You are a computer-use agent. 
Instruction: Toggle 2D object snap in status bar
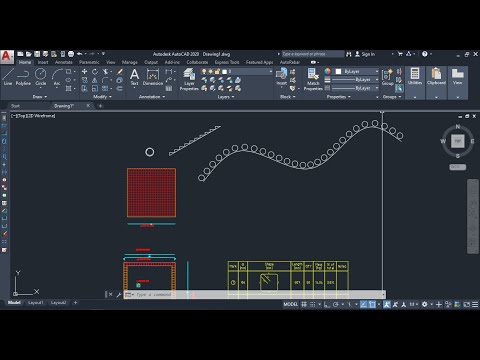(x=372, y=304)
